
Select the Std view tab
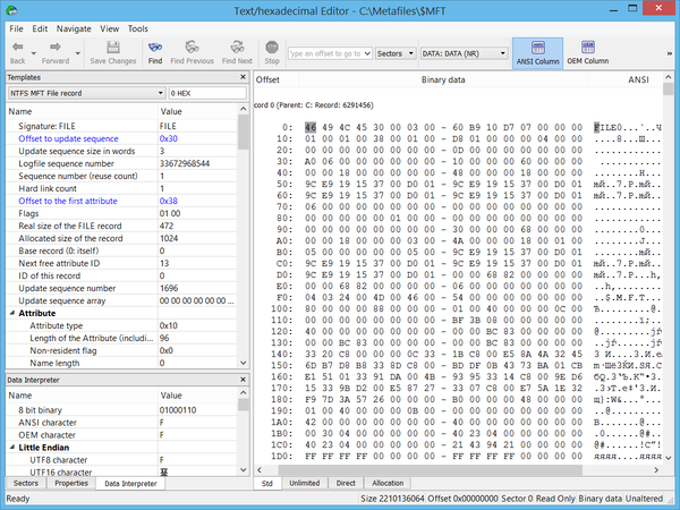pyautogui.click(x=267, y=483)
